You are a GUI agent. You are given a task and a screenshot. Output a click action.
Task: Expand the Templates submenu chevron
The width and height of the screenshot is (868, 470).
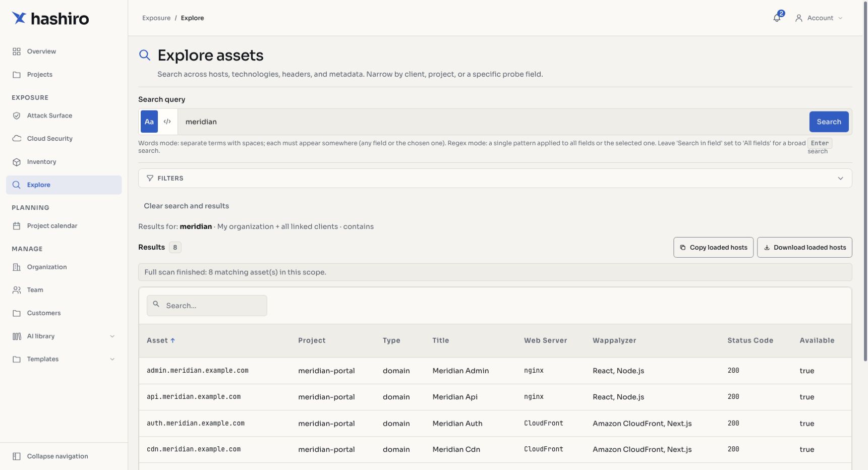point(112,359)
